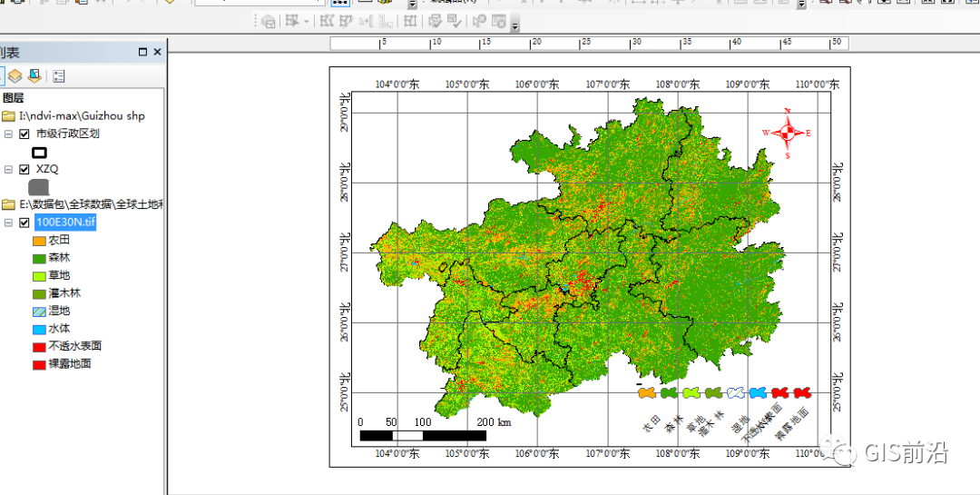980x495 pixels.
Task: Click the black outline symbol of 市级行政区划
Action: 39,152
